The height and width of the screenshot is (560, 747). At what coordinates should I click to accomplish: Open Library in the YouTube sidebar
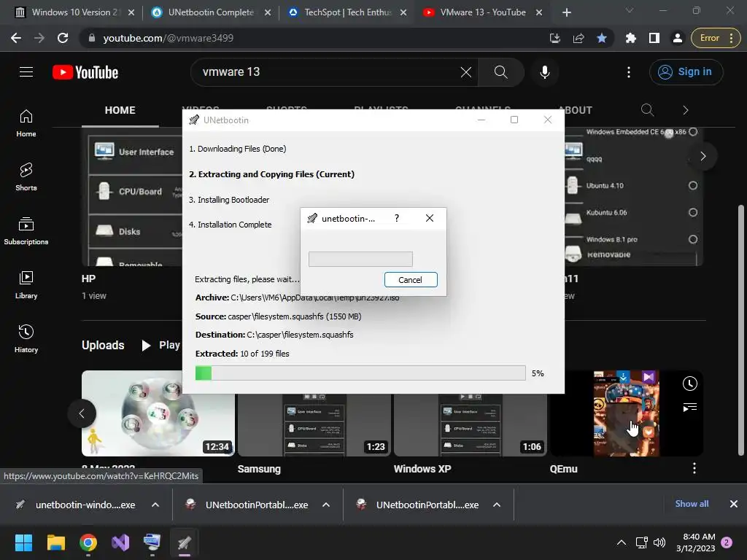[26, 285]
